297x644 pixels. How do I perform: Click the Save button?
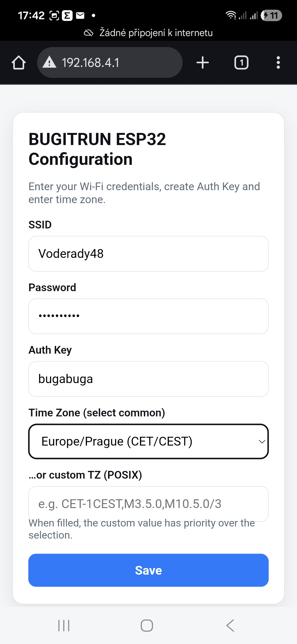coord(148,570)
